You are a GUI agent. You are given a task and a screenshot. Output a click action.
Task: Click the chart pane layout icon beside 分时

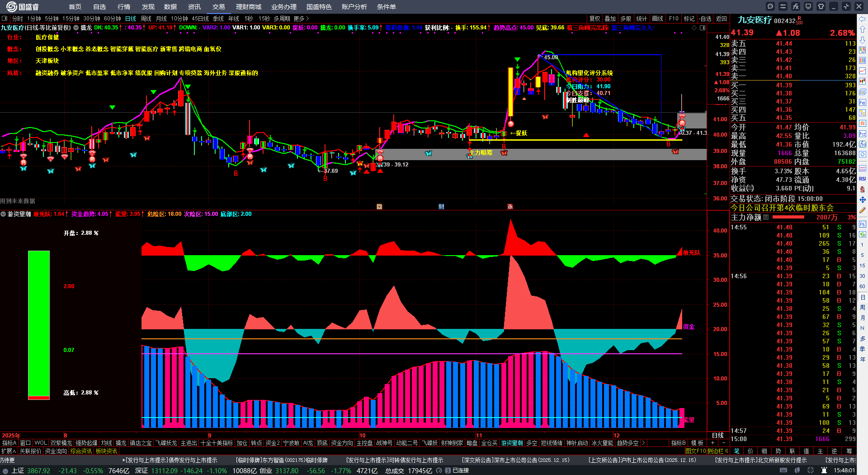(5, 19)
